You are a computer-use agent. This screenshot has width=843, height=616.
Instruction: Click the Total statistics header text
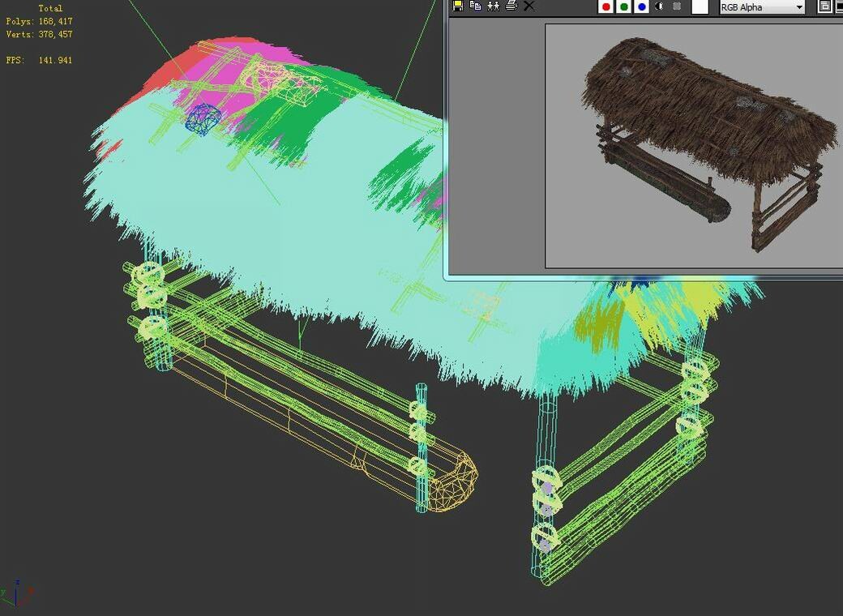click(x=50, y=8)
